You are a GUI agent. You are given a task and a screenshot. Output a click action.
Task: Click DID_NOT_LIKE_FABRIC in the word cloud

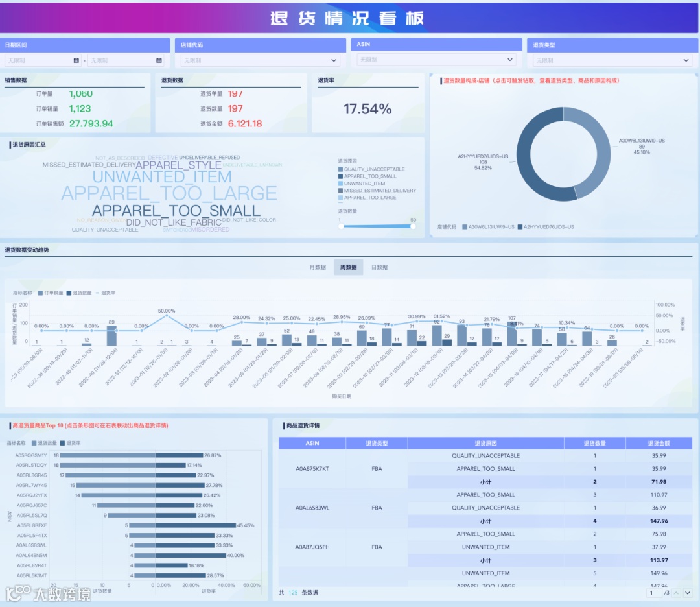[174, 222]
